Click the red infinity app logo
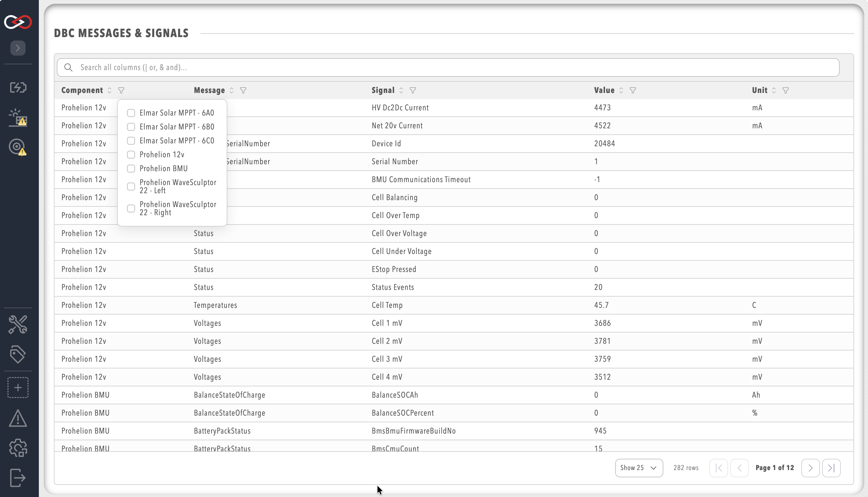 [x=18, y=22]
